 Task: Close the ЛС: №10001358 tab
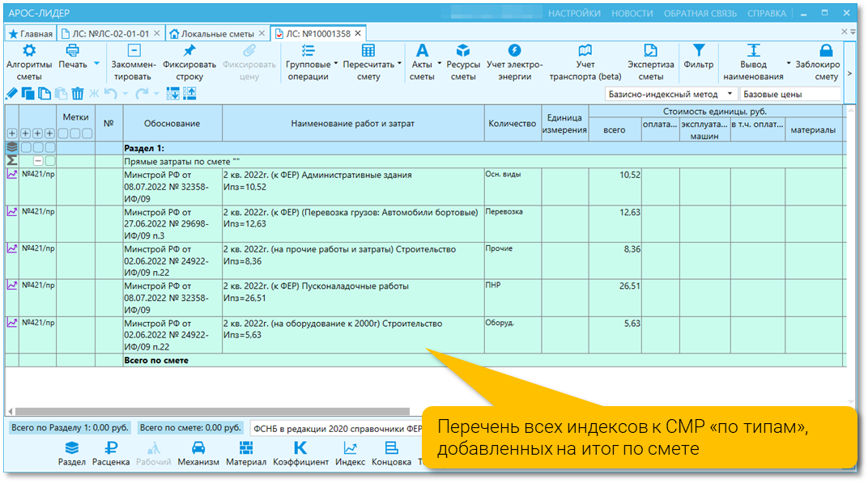tap(358, 33)
